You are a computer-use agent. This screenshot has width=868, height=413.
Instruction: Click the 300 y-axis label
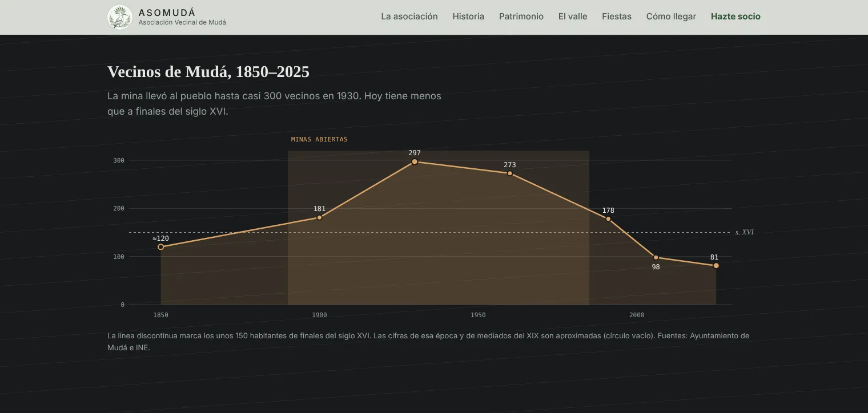(x=119, y=160)
